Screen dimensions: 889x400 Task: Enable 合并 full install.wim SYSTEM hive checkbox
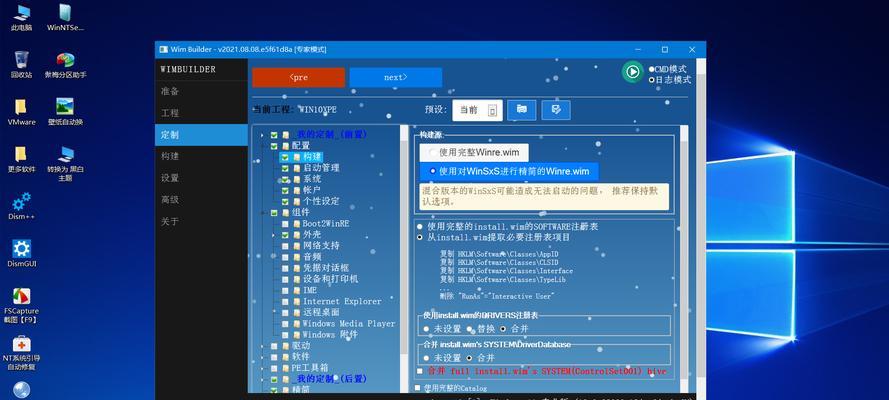point(419,371)
